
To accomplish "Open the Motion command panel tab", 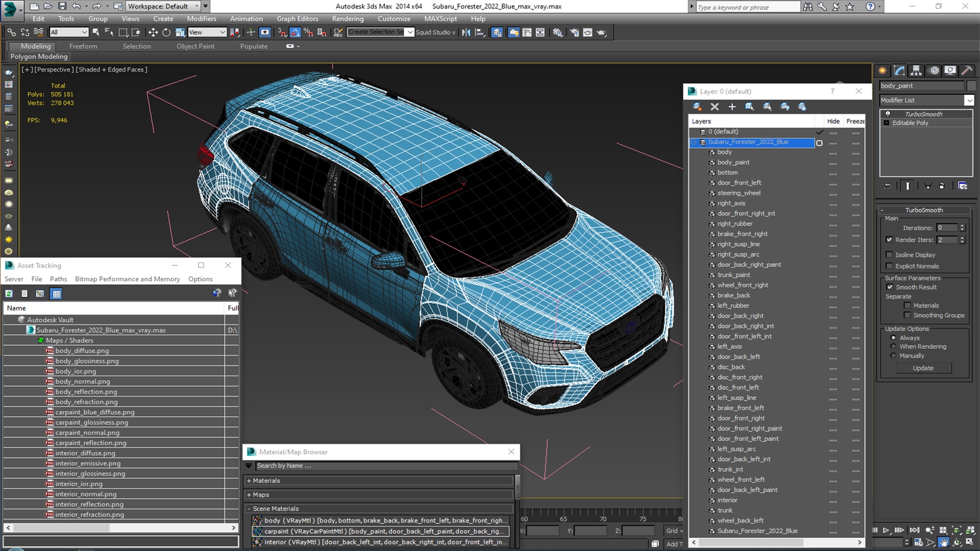I will click(x=934, y=70).
